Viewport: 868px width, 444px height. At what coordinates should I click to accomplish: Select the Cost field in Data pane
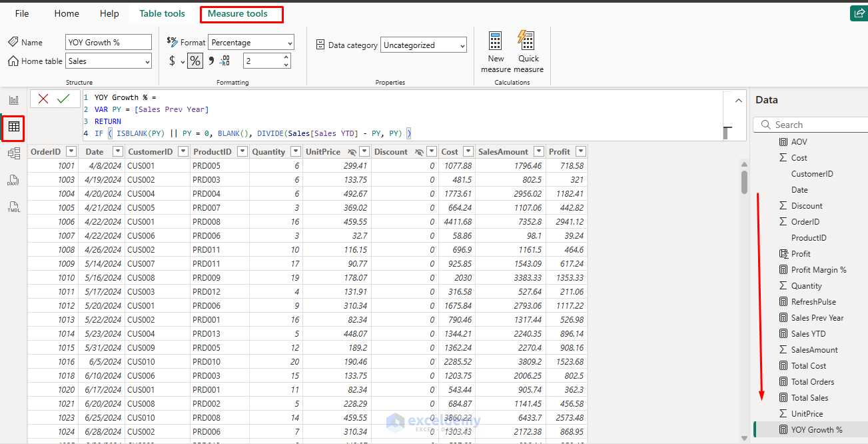(799, 157)
